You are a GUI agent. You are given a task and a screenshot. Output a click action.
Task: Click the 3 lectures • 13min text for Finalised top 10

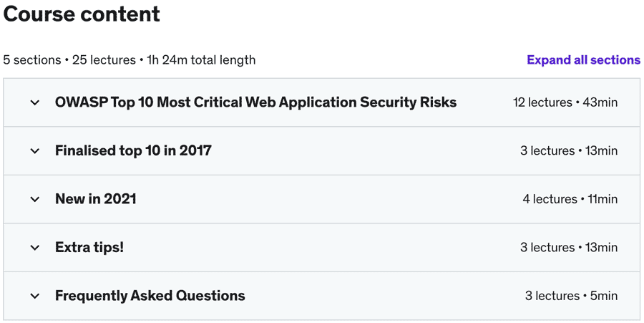568,151
